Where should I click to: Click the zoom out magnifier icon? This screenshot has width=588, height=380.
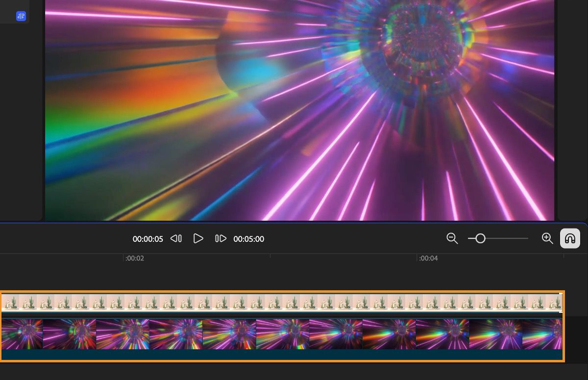click(452, 238)
